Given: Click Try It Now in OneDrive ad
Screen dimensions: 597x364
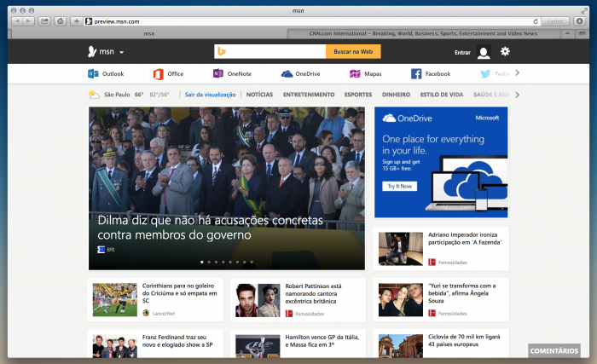Looking at the screenshot, I should point(399,186).
